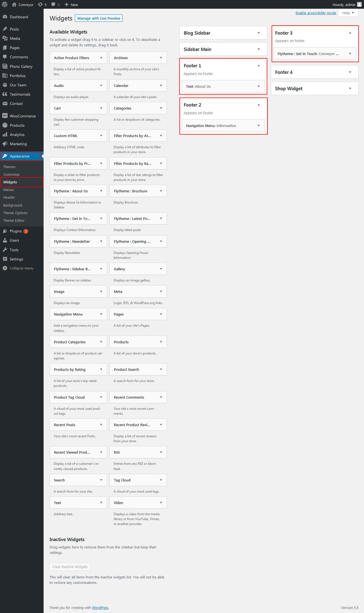
Task: Click the admin avatar in top bar
Action: pyautogui.click(x=359, y=4)
